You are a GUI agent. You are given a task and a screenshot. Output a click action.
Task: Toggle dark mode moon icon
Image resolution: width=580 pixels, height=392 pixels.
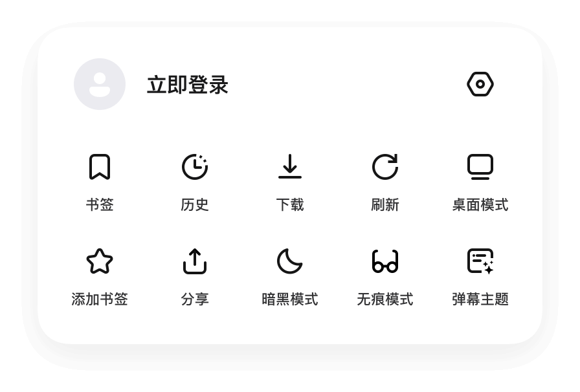pos(289,261)
